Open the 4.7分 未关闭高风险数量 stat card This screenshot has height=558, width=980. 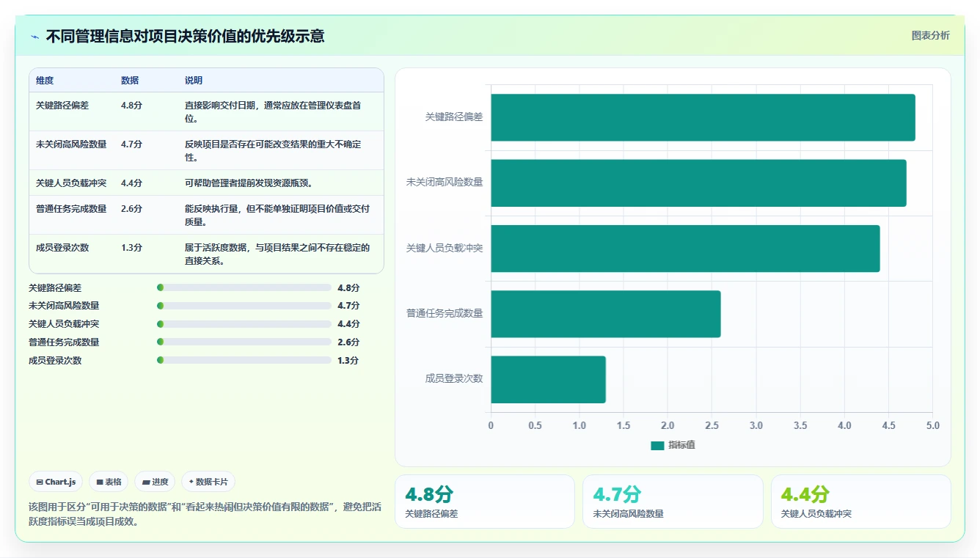click(673, 502)
